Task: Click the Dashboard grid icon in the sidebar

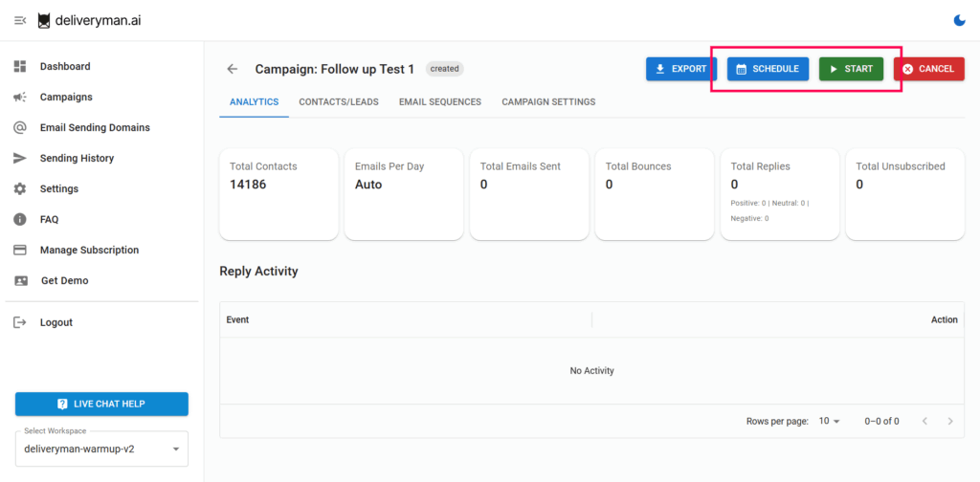Action: [19, 66]
